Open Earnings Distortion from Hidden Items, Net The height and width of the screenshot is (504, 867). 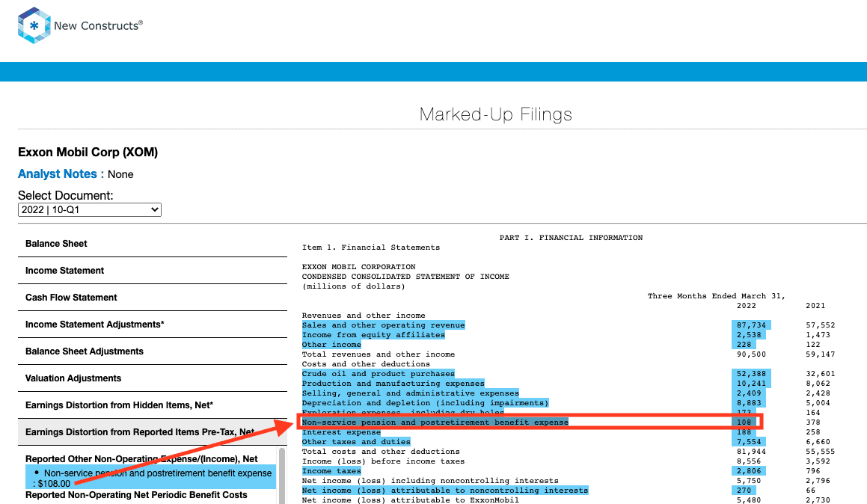pyautogui.click(x=153, y=405)
